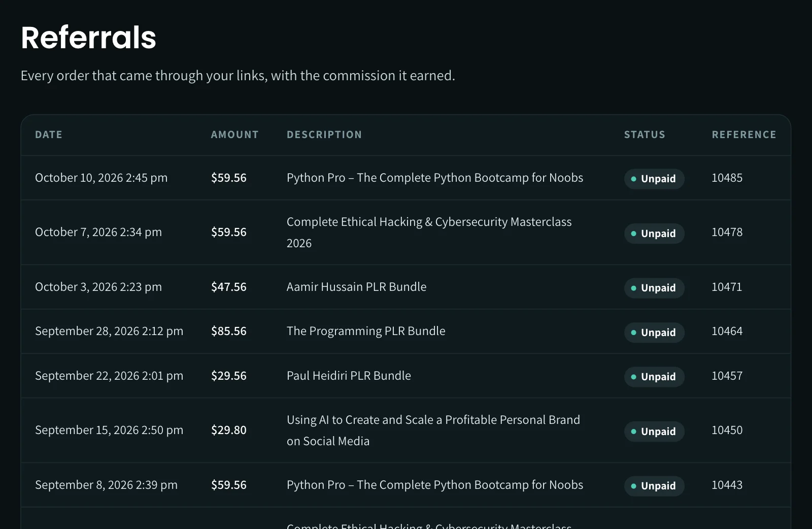The image size is (812, 529).
Task: Click the Unpaid badge for reference 10443
Action: click(x=654, y=486)
